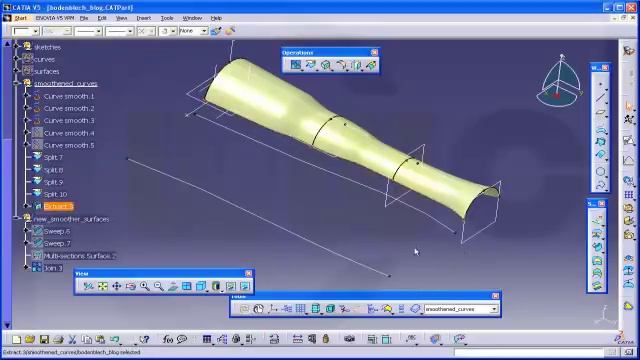This screenshot has height=360, width=640.
Task: Click the tree scroll down arrow
Action: tap(7, 325)
